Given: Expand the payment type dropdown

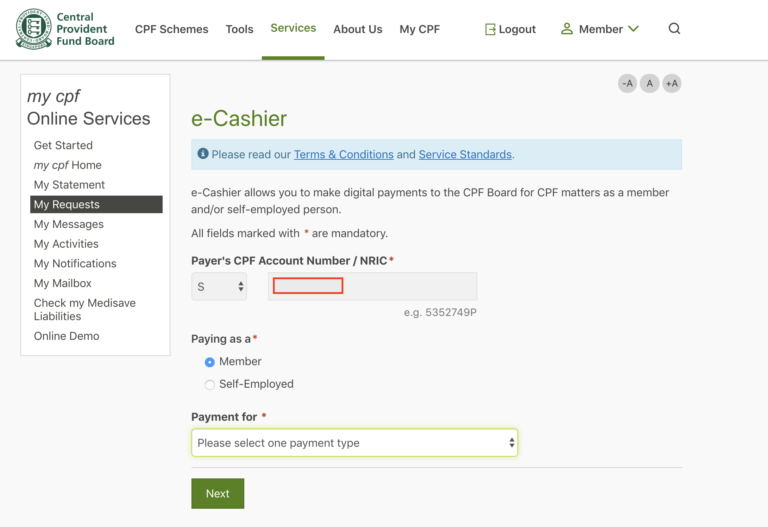Looking at the screenshot, I should pos(355,443).
